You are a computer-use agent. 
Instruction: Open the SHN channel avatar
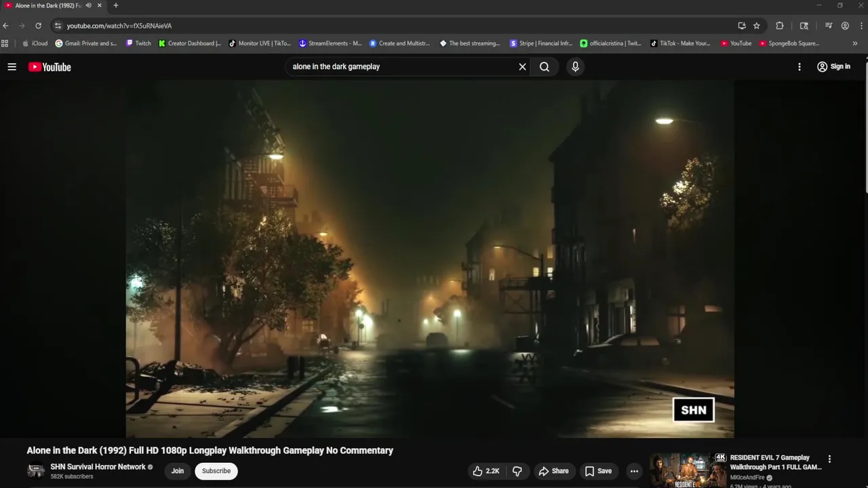[x=36, y=470]
